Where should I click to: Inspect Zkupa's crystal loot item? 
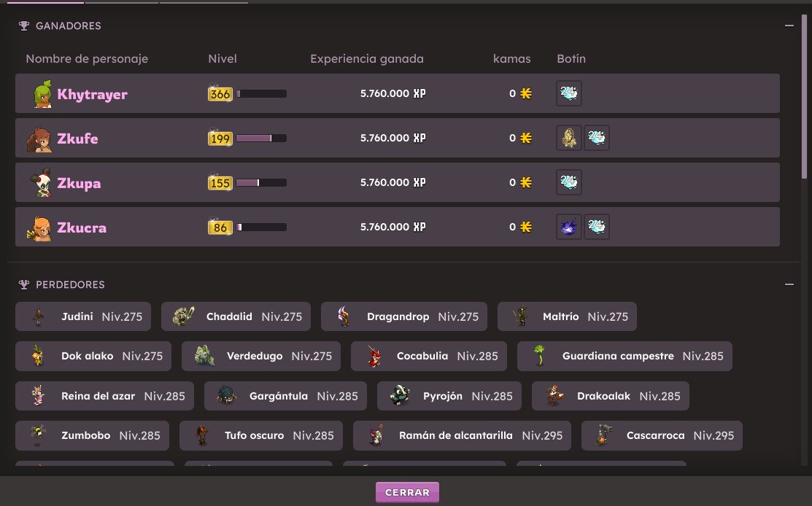point(568,182)
